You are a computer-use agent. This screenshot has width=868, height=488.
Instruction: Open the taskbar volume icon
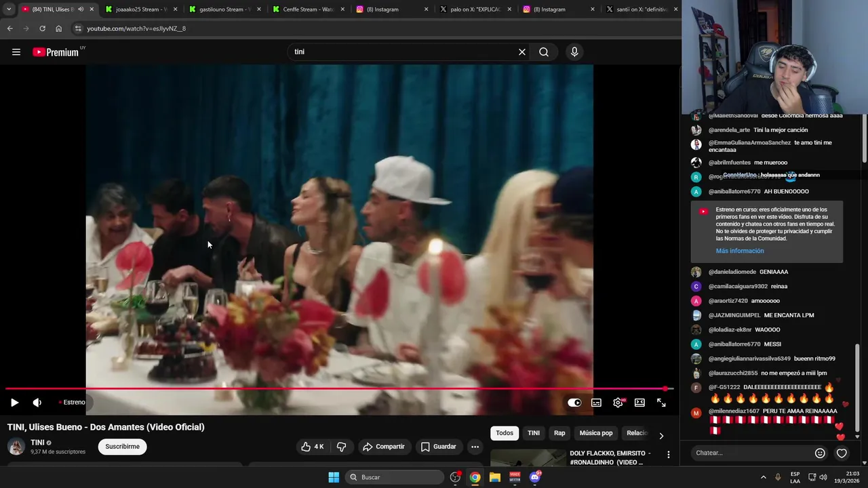click(823, 477)
